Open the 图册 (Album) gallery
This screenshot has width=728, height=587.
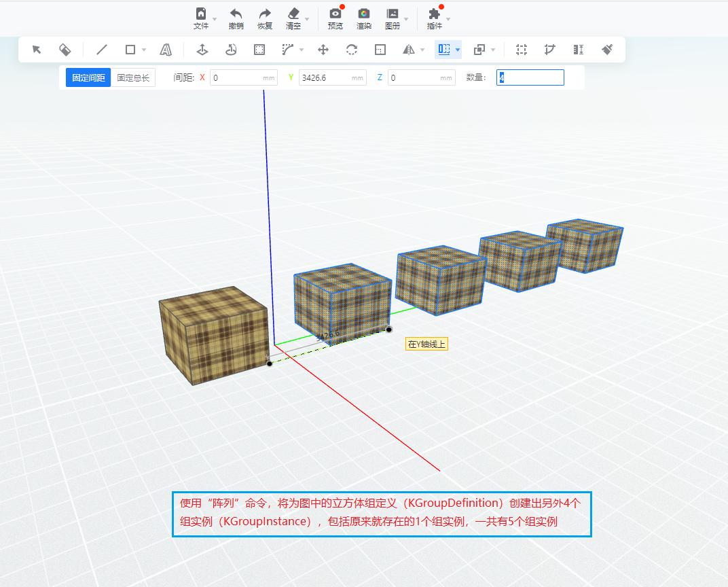(x=393, y=18)
